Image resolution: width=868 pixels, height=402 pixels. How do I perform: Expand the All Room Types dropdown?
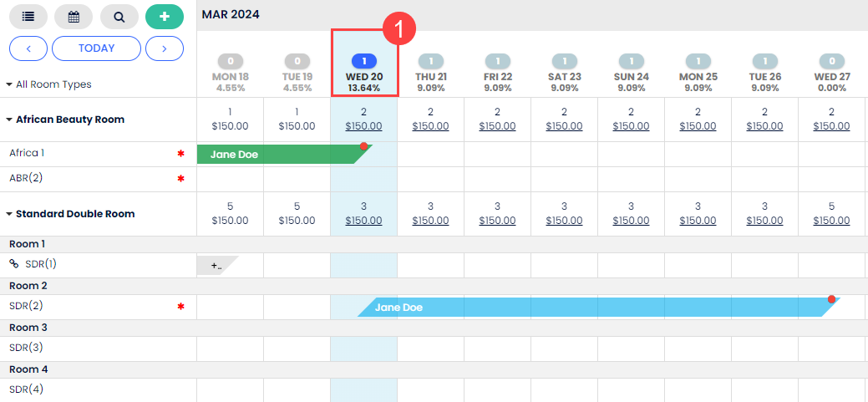(x=48, y=84)
